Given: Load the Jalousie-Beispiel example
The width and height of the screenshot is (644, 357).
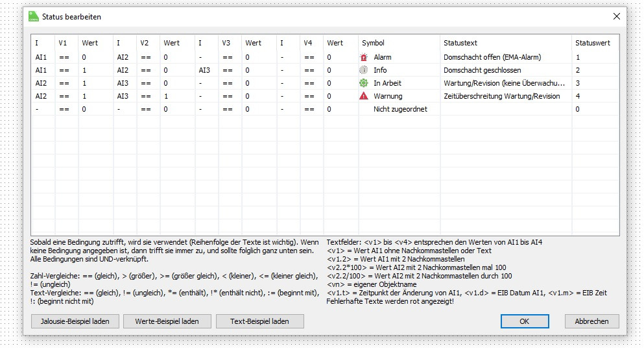Looking at the screenshot, I should click(75, 321).
